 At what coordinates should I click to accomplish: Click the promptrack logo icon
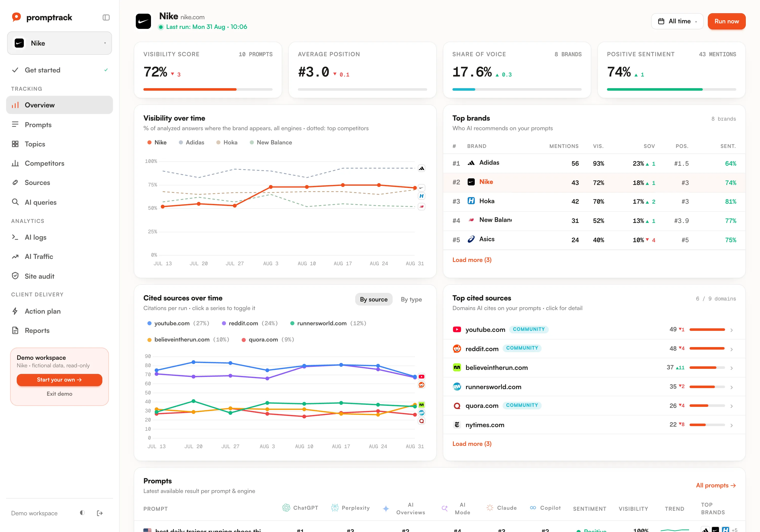coord(16,17)
